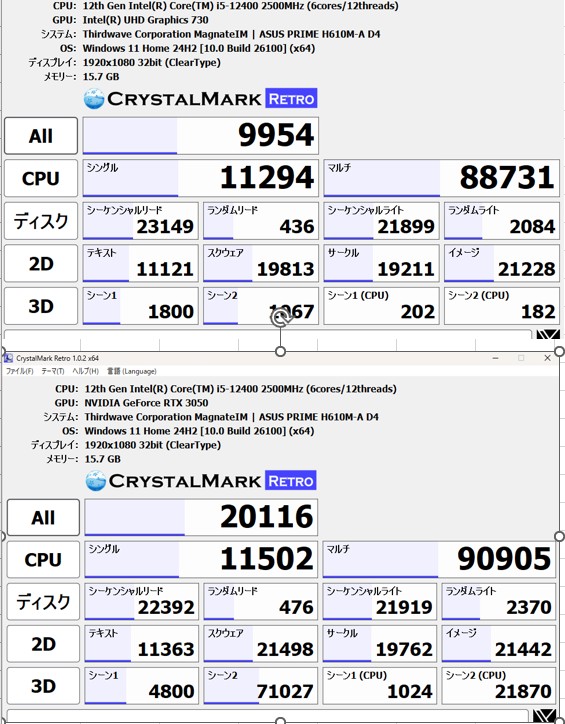
Task: Run the All benchmark in the UHD Graphics 730 window
Action: 41,136
